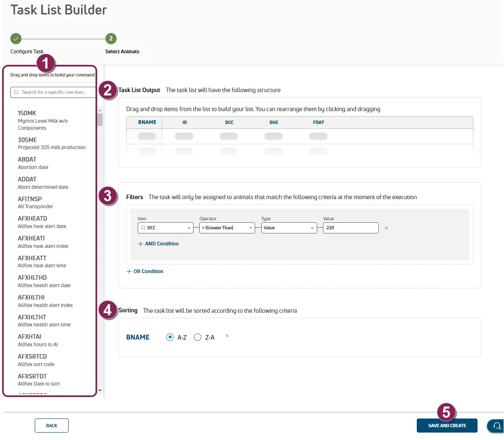This screenshot has height=440, width=504.
Task: Select A-Z sorting for BNAME
Action: pos(170,337)
